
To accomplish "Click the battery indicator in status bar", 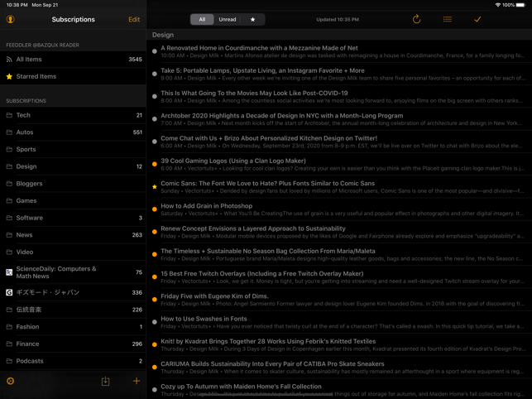I will click(520, 5).
